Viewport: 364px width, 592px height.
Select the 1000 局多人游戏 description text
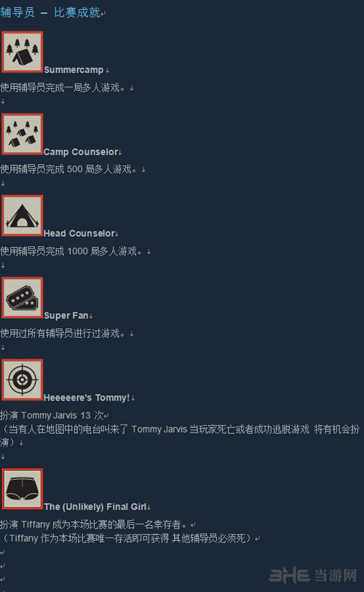point(71,251)
